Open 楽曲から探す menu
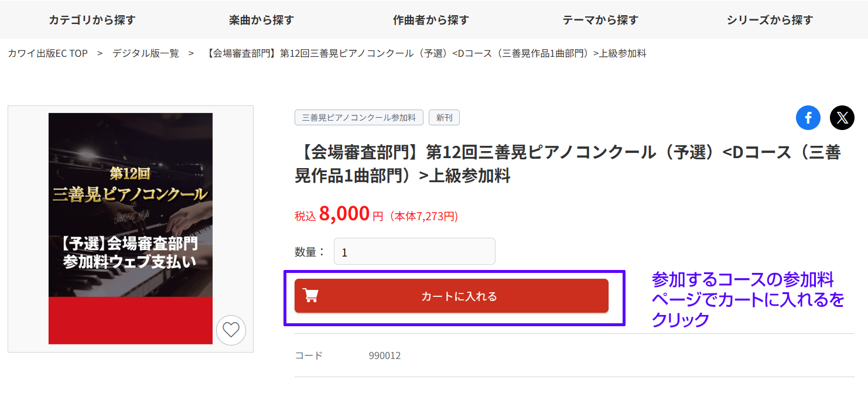 (x=261, y=20)
